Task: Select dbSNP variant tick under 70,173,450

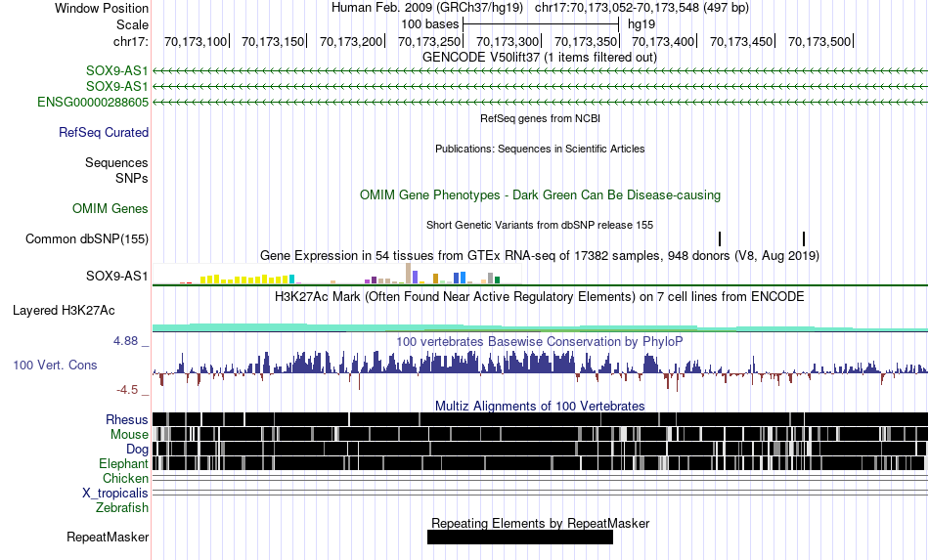Action: (804, 239)
